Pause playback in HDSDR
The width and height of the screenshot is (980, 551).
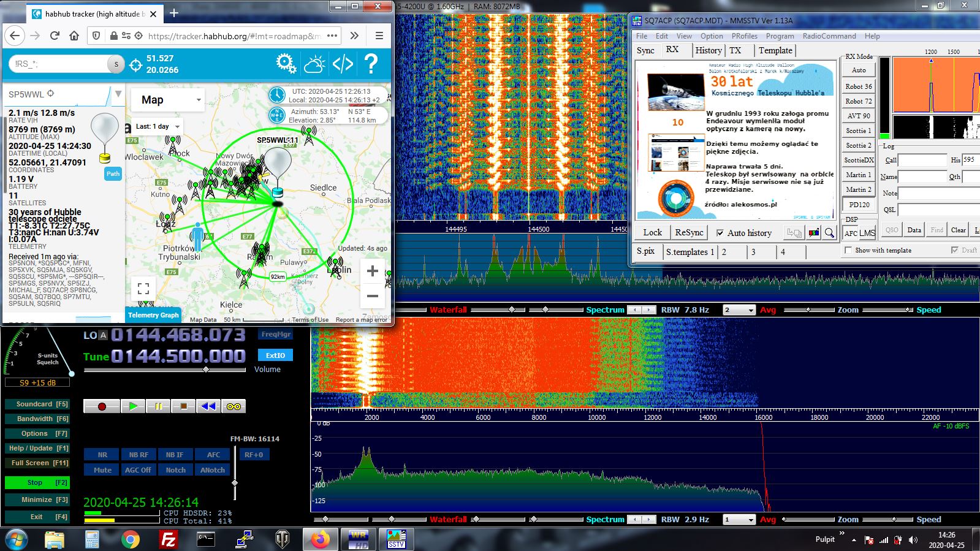click(x=158, y=406)
